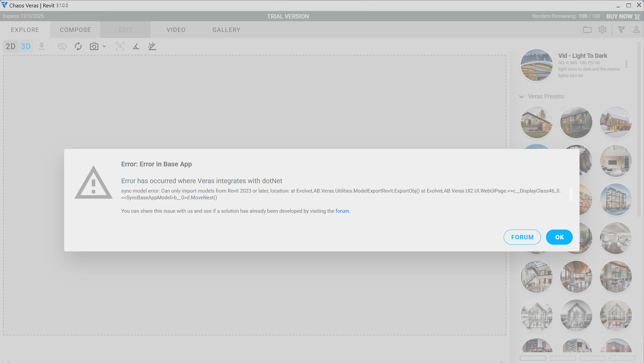
Task: Switch to the Compose tab
Action: pyautogui.click(x=75, y=30)
